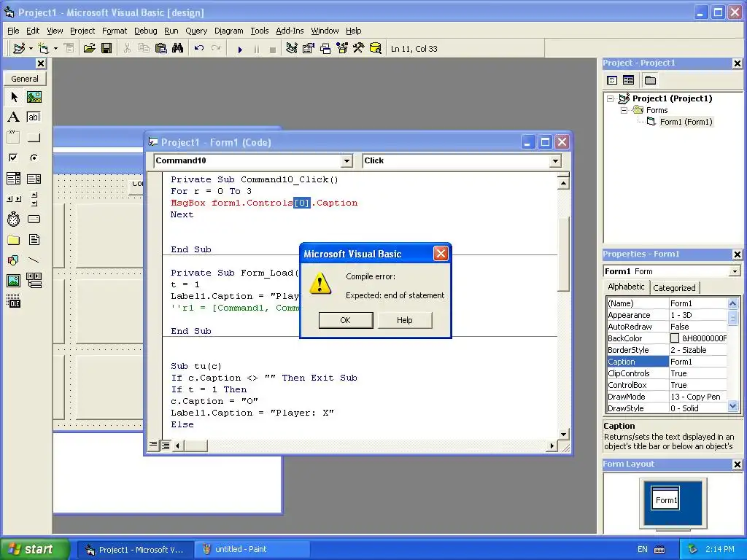Click OK in the compile error dialog
Screen dimensions: 747x560
point(345,320)
